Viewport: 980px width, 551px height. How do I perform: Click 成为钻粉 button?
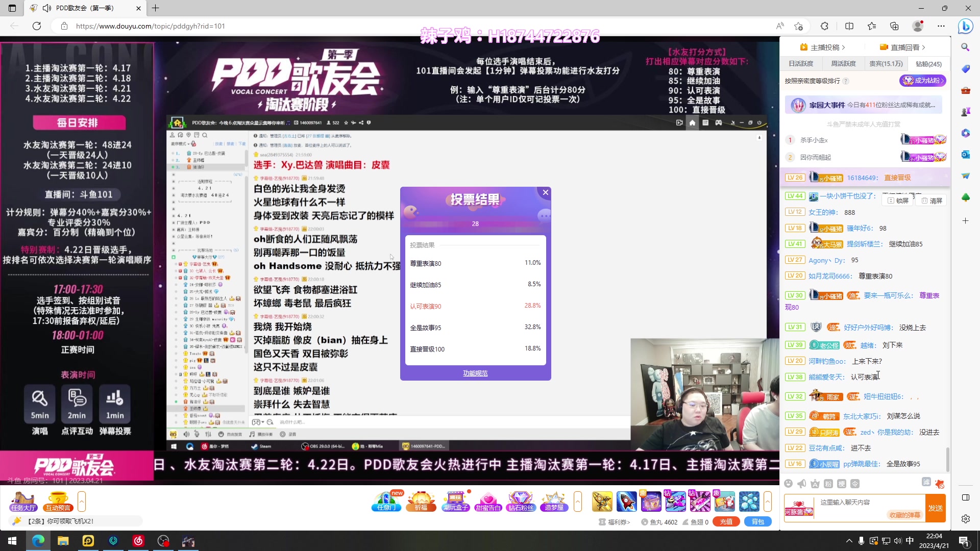pyautogui.click(x=923, y=81)
